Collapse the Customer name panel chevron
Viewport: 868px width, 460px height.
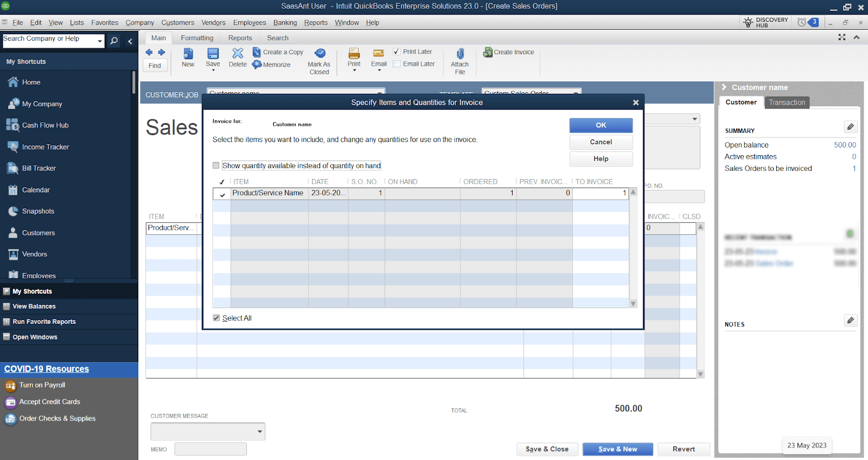click(x=724, y=87)
